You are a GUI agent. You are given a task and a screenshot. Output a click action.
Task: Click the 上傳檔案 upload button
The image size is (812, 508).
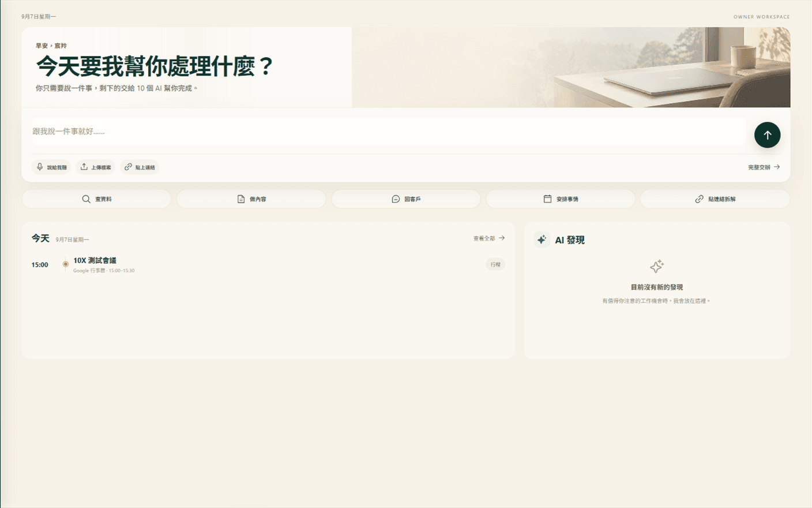[96, 167]
